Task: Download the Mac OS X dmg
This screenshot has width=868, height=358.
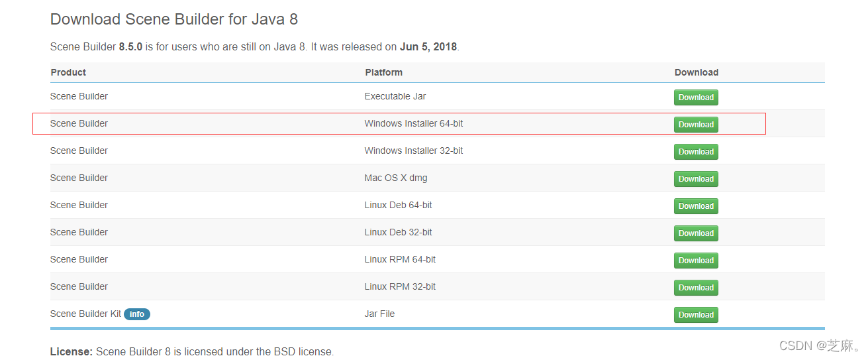Action: [696, 179]
